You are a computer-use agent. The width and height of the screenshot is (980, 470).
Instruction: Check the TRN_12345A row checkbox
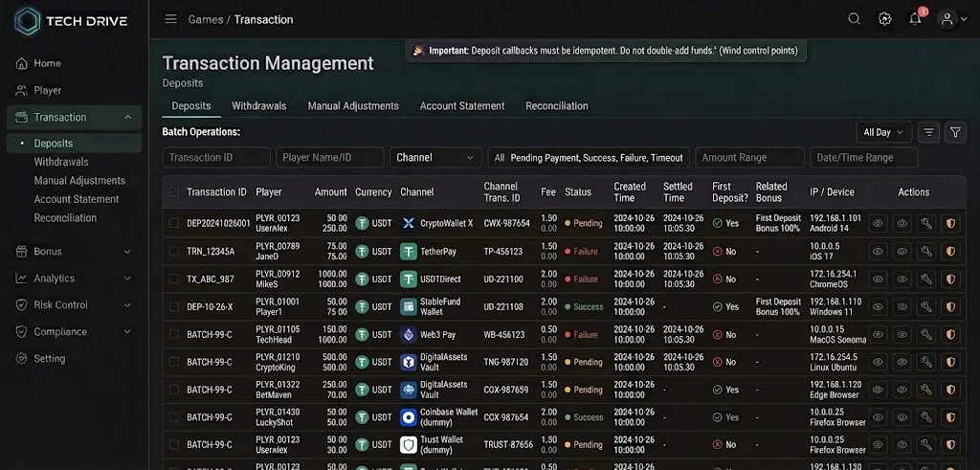coord(174,251)
